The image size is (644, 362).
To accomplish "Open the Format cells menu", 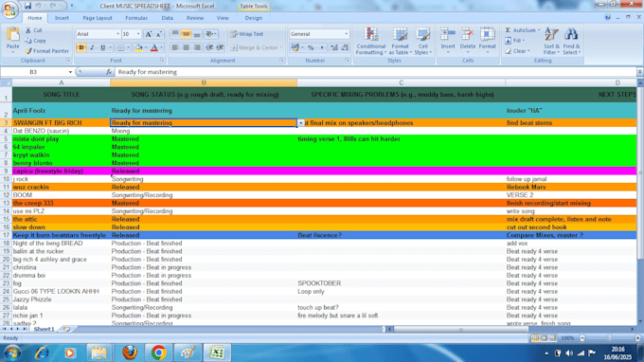I will (x=487, y=41).
